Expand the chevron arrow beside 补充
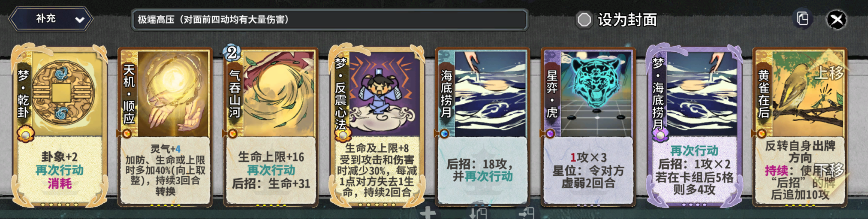The image size is (868, 219). pyautogui.click(x=80, y=19)
